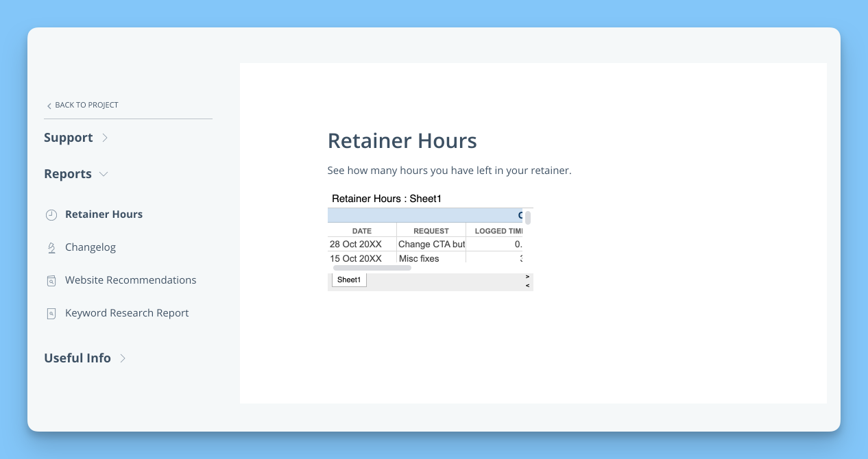Open the Retainer Hours report link

click(104, 214)
